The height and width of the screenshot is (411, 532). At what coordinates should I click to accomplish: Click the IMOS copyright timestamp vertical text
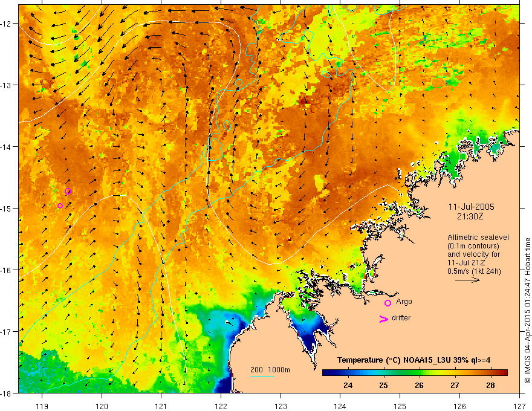[527, 311]
